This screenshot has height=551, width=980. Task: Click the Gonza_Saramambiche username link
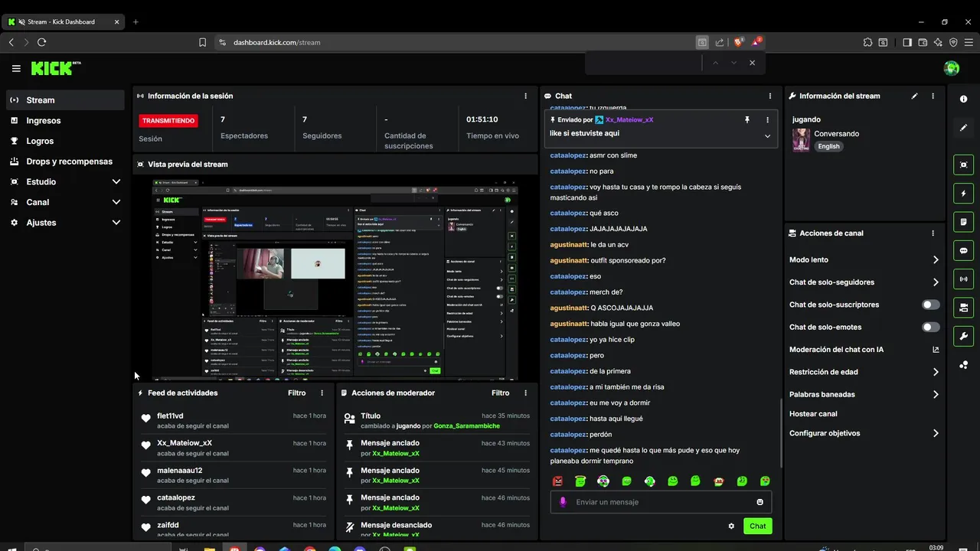[466, 426]
